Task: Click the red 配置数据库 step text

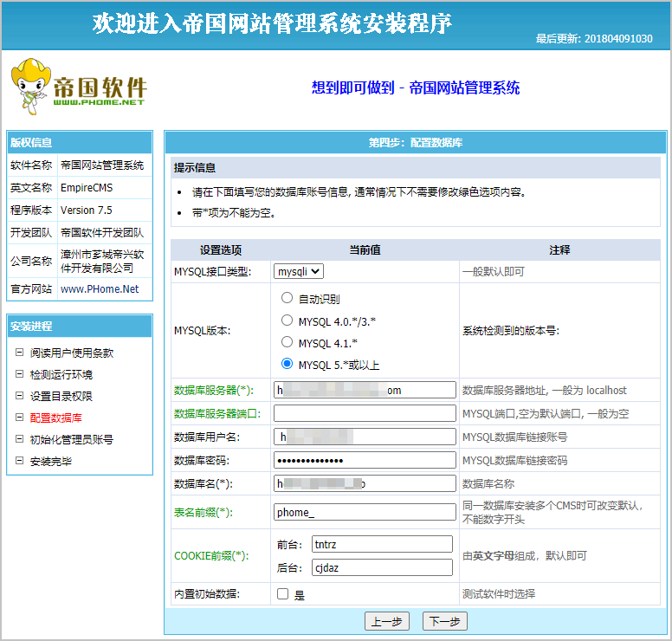Action: [55, 418]
